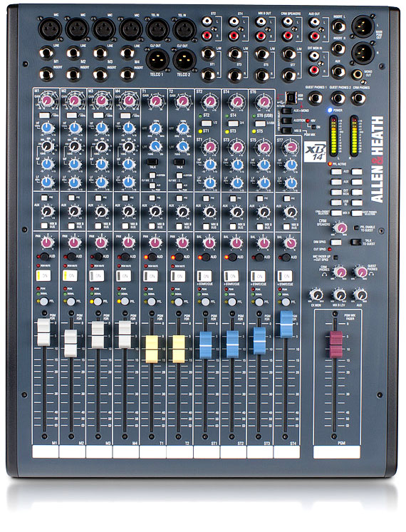Enable the PRE switch on channel T2
Image resolution: width=406 pixels, height=532 pixels.
tap(179, 198)
